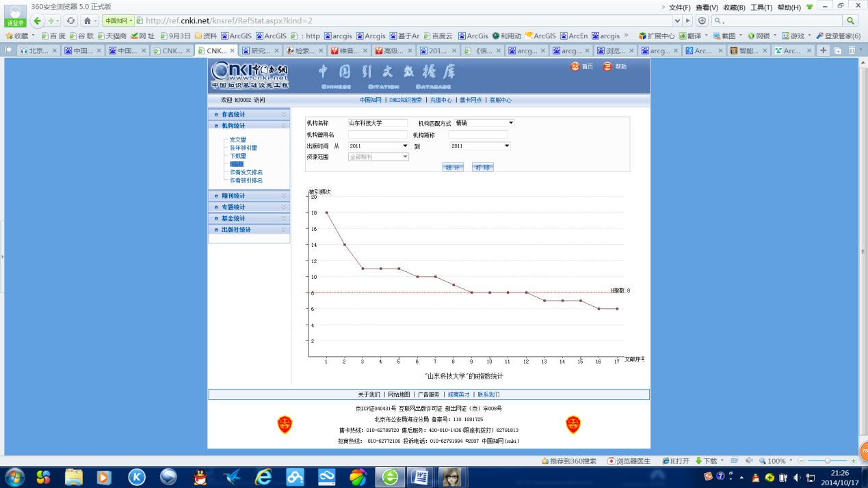Expand the 期刊统计 panel
868x488 pixels.
click(249, 196)
